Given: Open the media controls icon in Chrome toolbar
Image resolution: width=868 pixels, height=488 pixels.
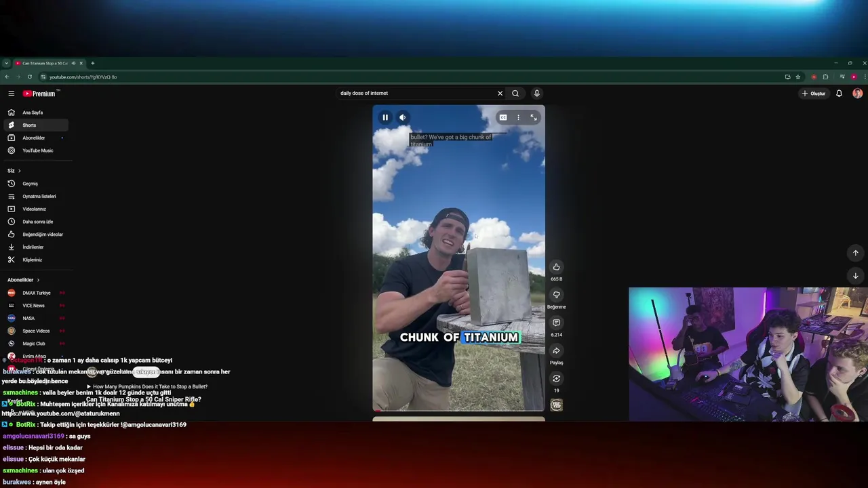Looking at the screenshot, I should point(842,77).
